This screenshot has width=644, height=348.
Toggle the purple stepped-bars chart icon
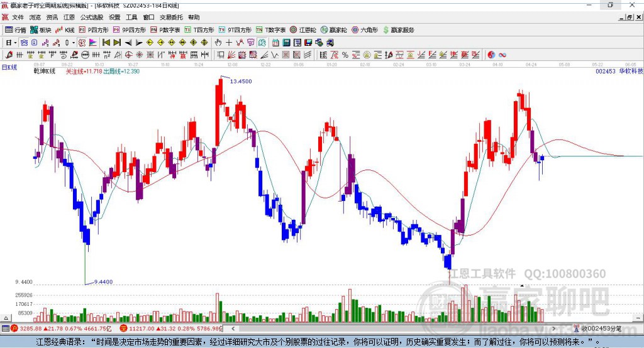(45, 43)
